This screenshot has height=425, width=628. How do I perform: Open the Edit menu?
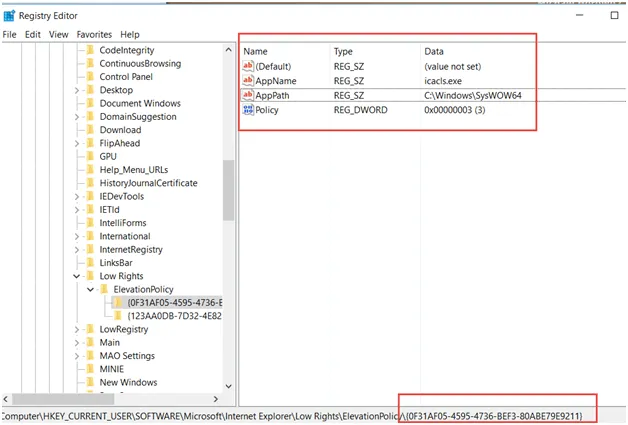33,34
